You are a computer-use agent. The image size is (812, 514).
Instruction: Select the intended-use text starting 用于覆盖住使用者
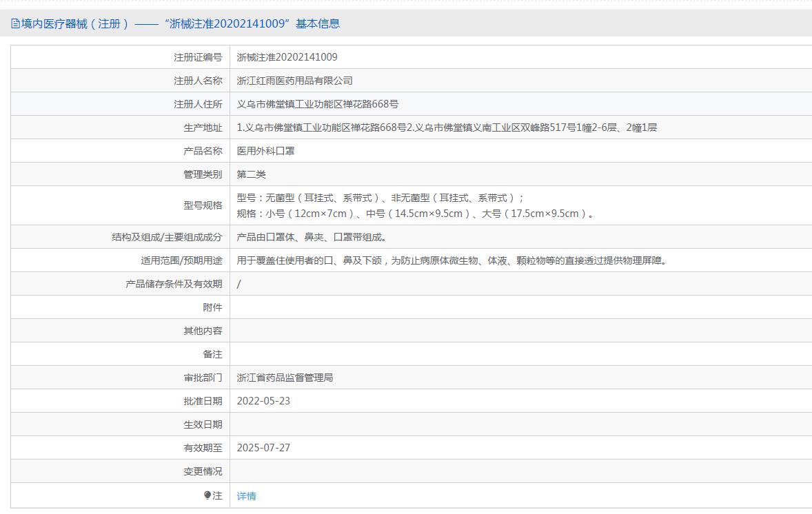point(452,260)
